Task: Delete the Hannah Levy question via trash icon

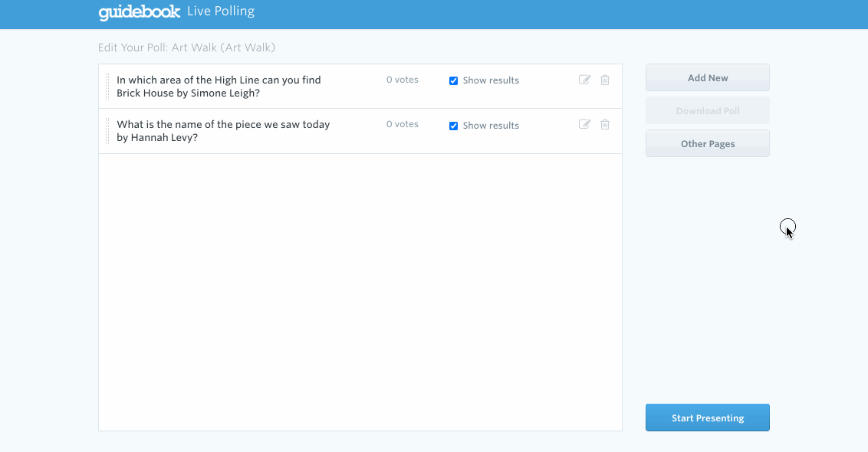Action: 605,124
